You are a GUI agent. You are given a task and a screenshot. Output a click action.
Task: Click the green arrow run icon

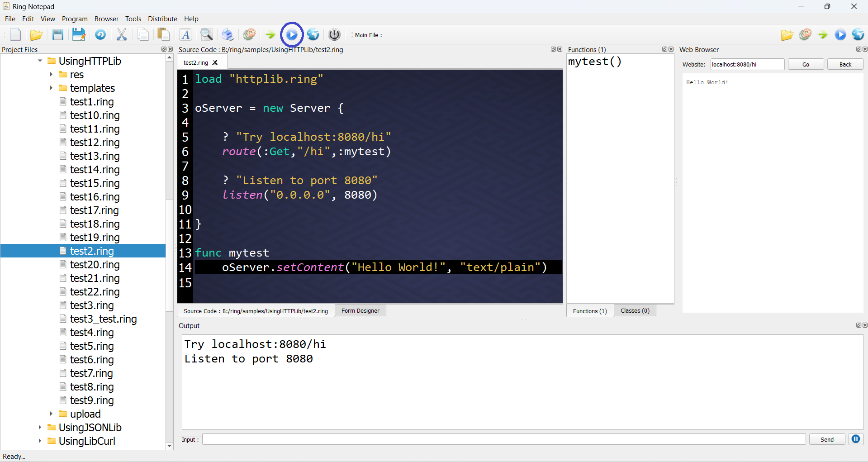[270, 34]
